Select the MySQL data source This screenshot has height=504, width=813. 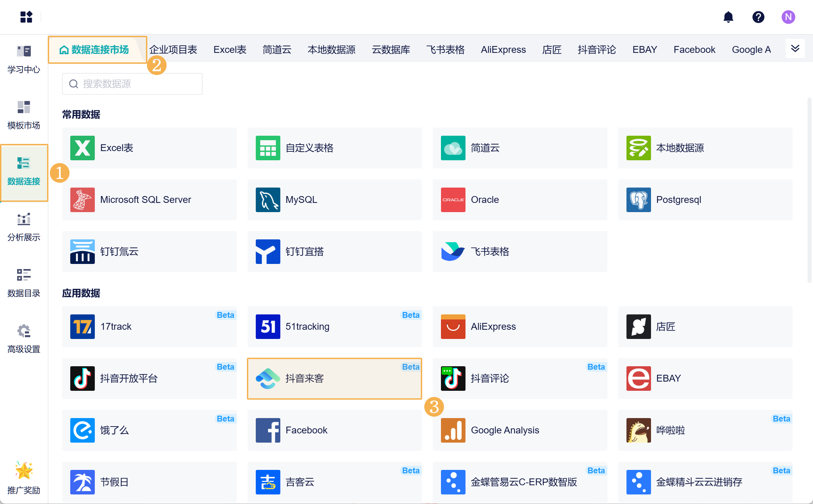pyautogui.click(x=334, y=200)
